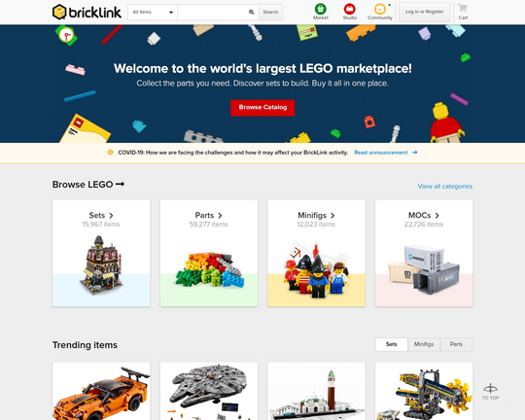Screen dimensions: 525x420
Task: Click the arrow next to Browse LEGO
Action: tap(120, 184)
